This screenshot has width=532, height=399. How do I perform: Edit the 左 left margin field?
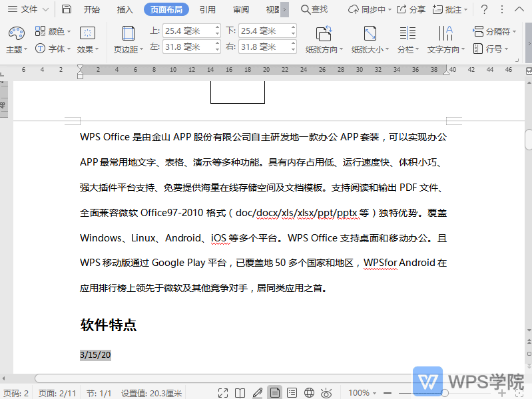[188, 47]
